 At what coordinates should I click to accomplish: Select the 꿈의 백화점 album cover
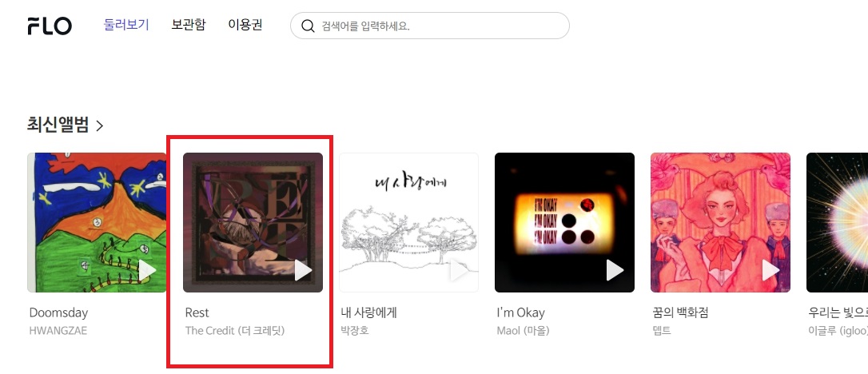point(720,222)
